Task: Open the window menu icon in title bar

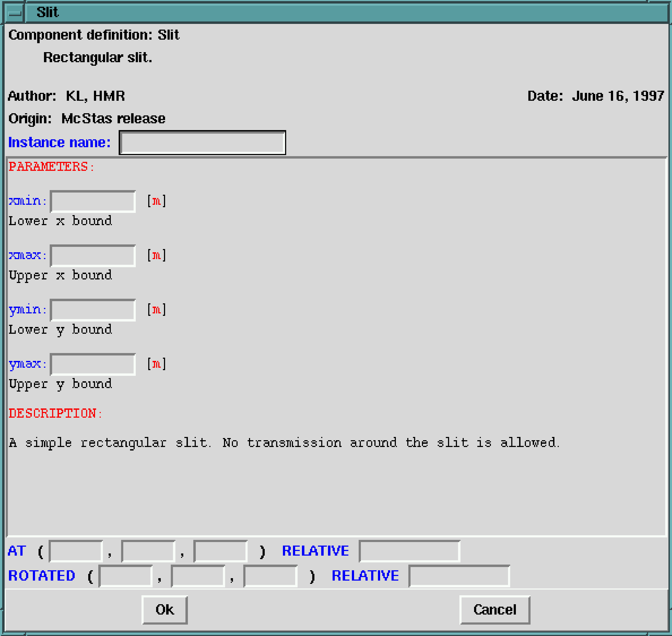Action: [x=15, y=13]
